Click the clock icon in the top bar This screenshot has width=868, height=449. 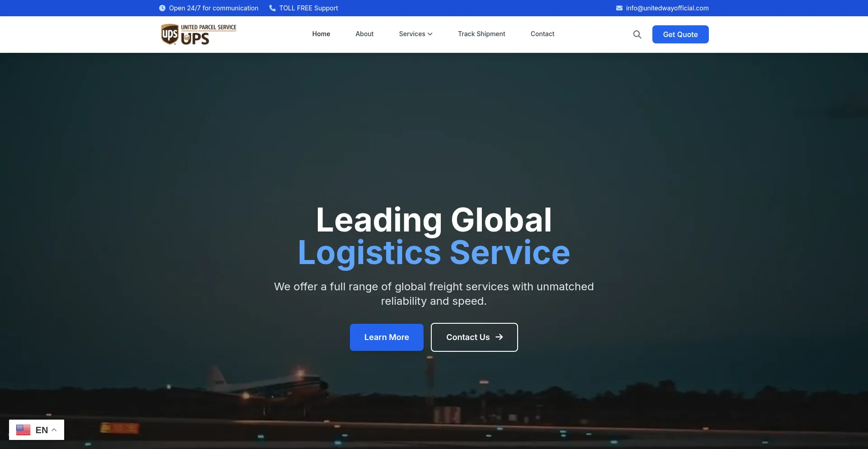[162, 8]
